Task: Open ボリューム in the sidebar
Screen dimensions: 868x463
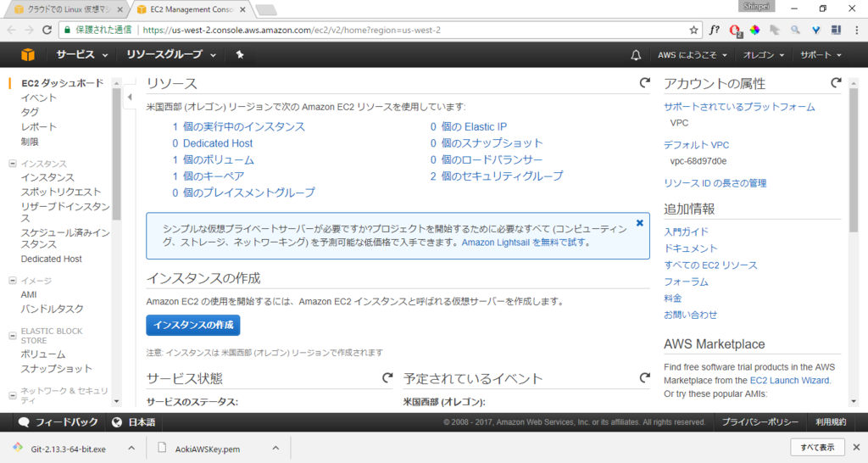Action: point(43,354)
